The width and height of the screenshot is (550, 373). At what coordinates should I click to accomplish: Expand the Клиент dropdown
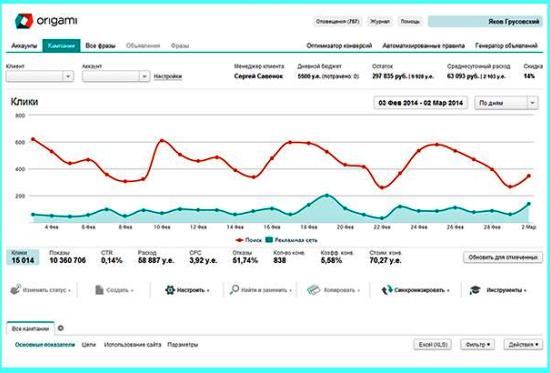coord(40,76)
